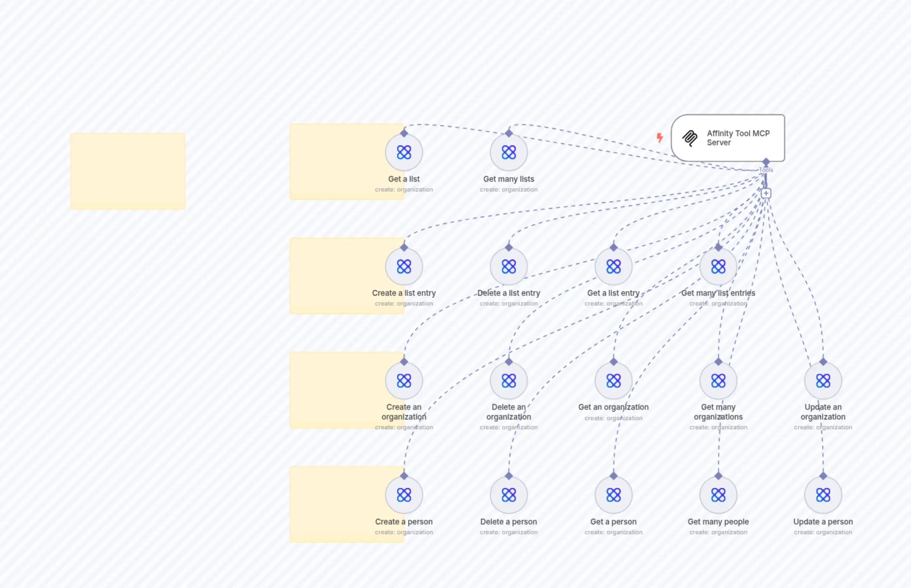Select the "Get many lists" node icon
The image size is (911, 588).
point(509,152)
